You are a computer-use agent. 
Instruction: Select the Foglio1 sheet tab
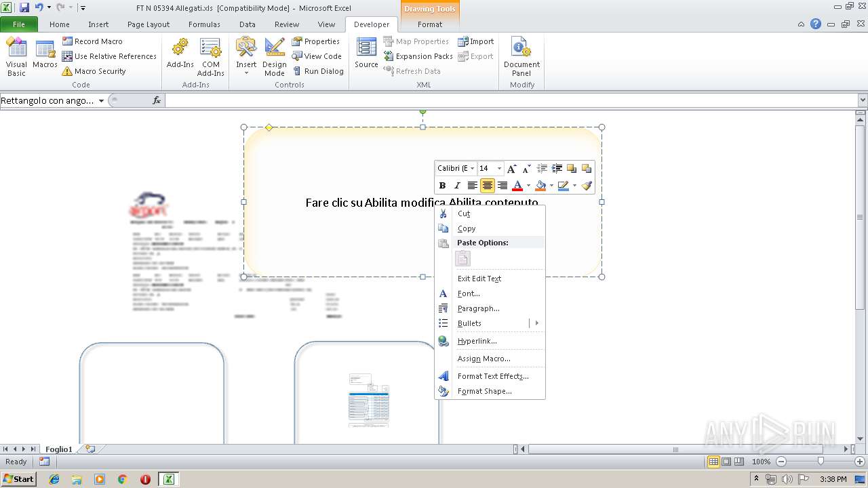pyautogui.click(x=59, y=449)
